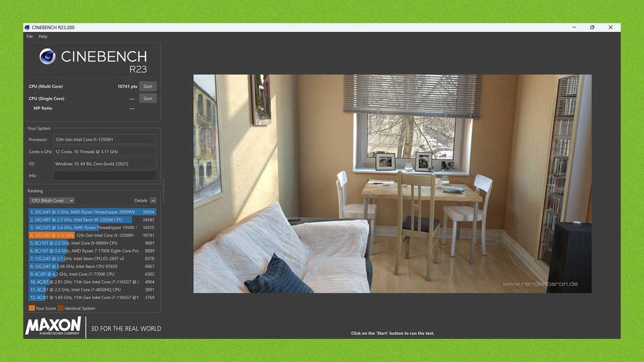
Task: Expand the ranking Details arrow
Action: (153, 201)
